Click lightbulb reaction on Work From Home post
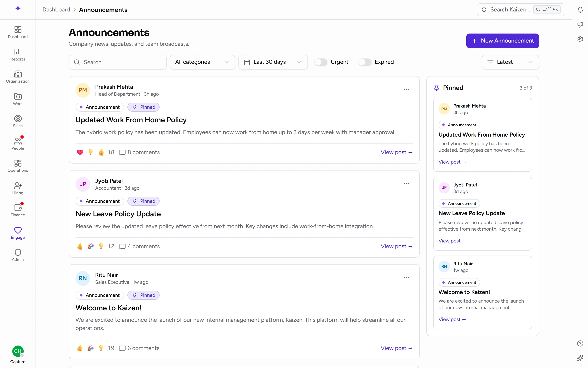This screenshot has width=588, height=368. [x=90, y=152]
